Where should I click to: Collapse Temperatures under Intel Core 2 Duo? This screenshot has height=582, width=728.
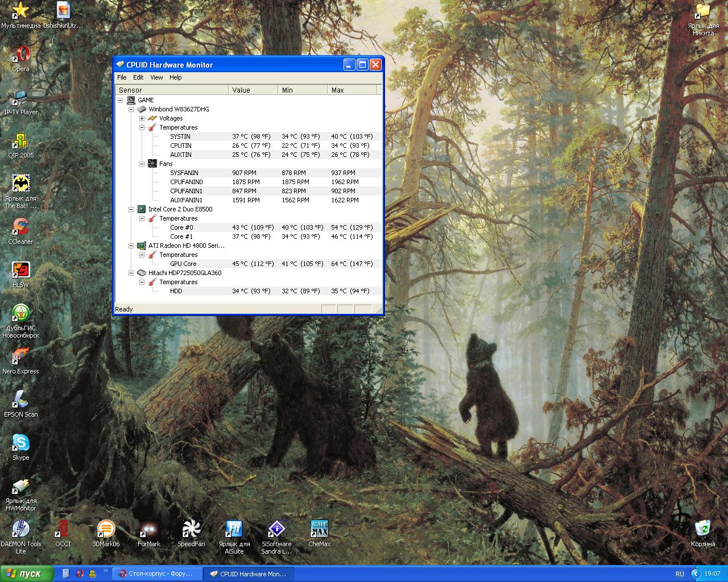click(x=142, y=218)
